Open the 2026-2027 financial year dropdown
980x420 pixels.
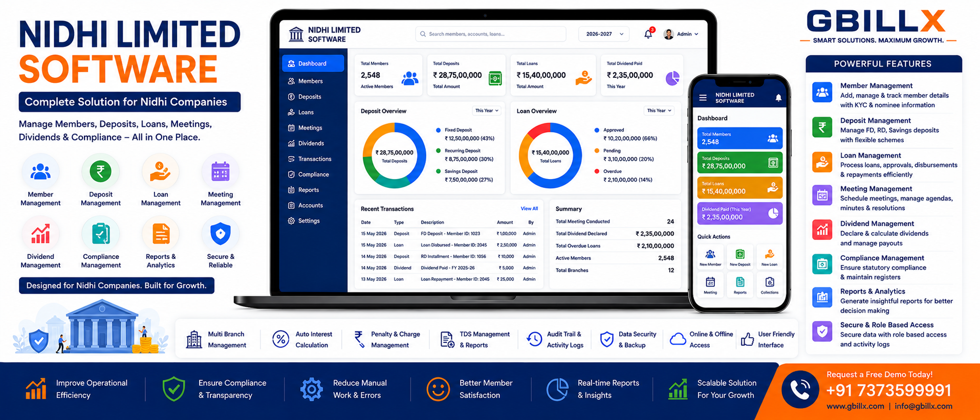pos(604,34)
